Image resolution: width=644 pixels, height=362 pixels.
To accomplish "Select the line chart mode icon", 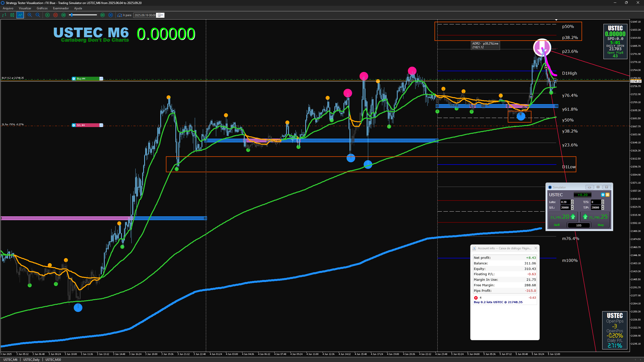I will click(20, 15).
